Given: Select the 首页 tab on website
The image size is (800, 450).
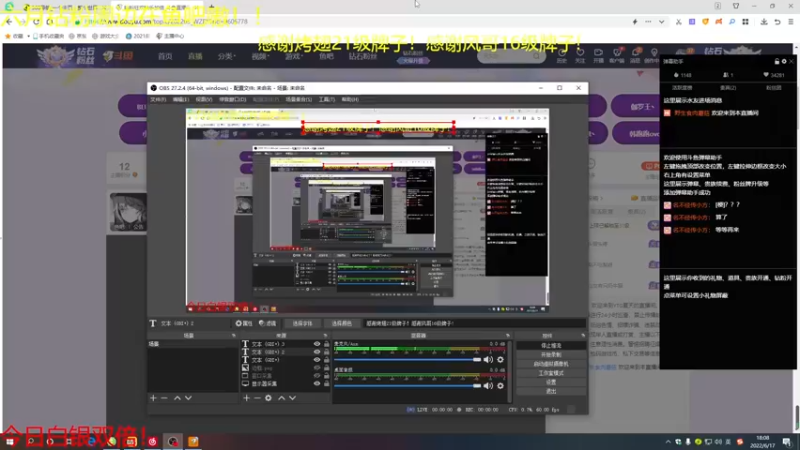Looking at the screenshot, I should (x=165, y=57).
